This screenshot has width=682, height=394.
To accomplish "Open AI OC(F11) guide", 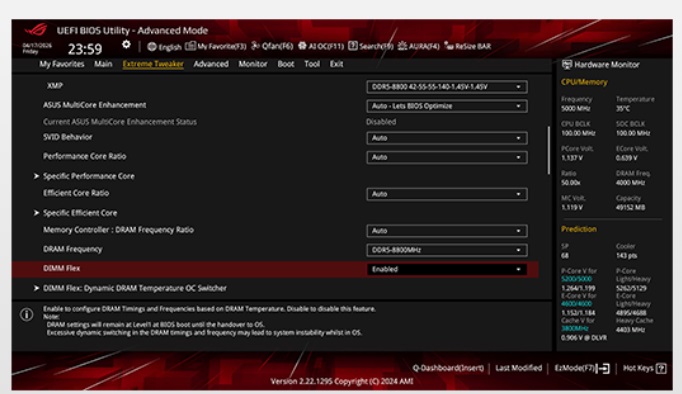I will pyautogui.click(x=321, y=46).
